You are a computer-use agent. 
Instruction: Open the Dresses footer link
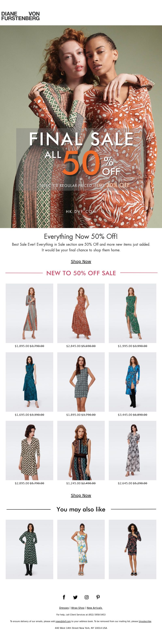(x=64, y=608)
